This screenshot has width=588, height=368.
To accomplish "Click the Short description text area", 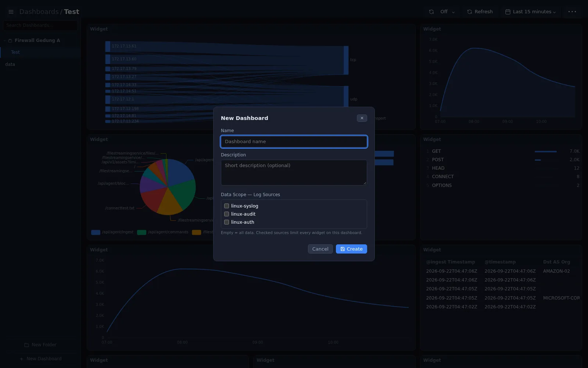I will 294,173.
